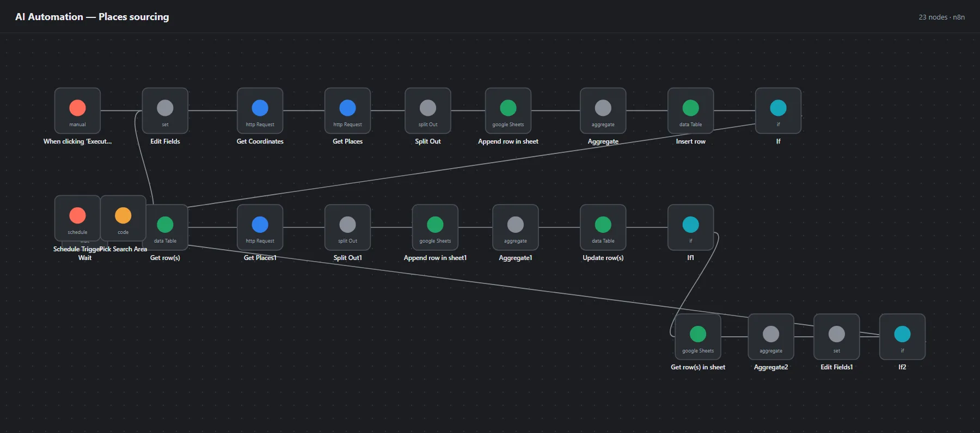Open the Schedule Trigger node
Image resolution: width=980 pixels, height=433 pixels.
click(77, 218)
